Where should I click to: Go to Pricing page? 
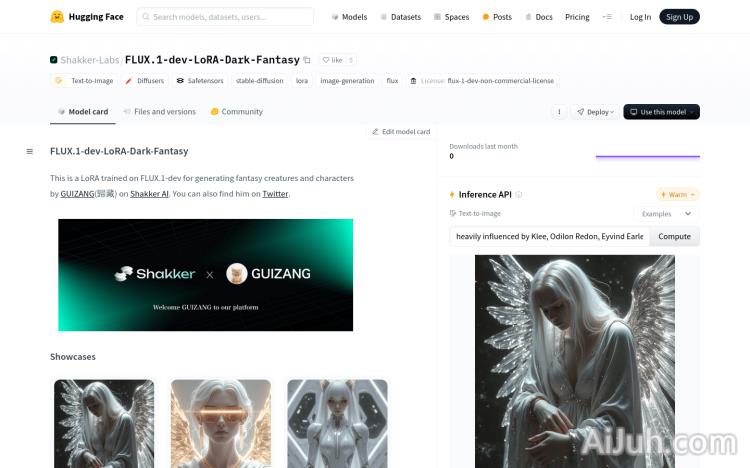[x=577, y=17]
